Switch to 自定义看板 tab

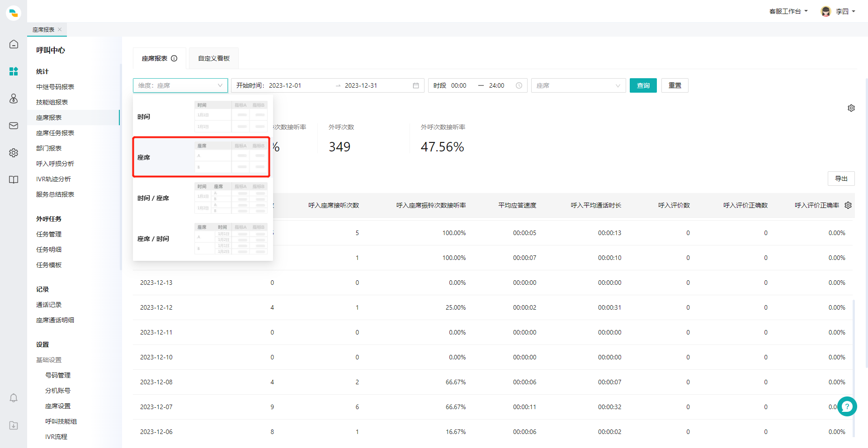pos(214,58)
